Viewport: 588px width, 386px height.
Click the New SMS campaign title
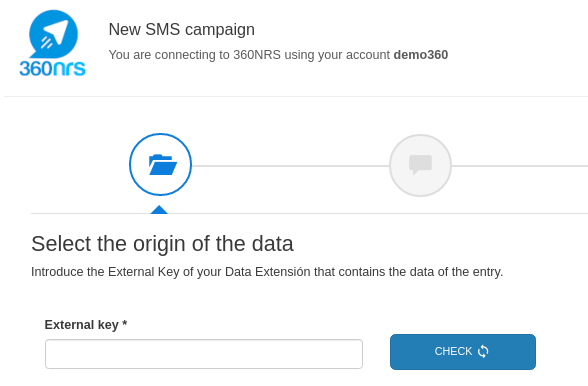[x=182, y=29]
